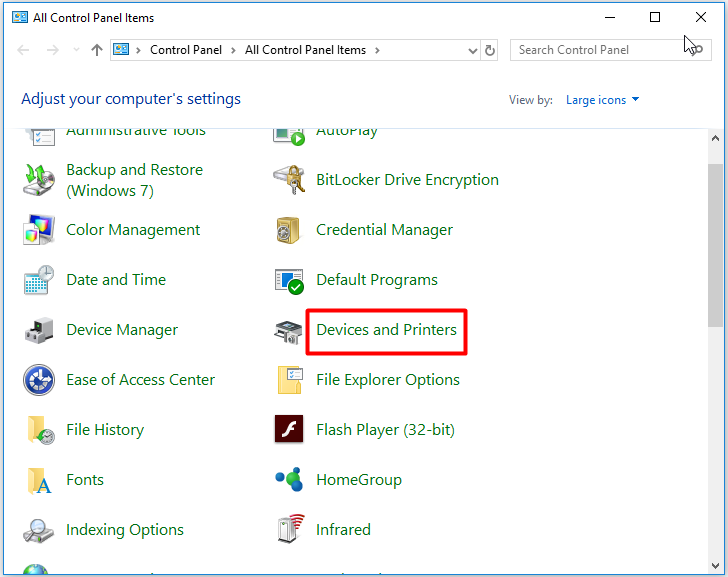The image size is (728, 577).
Task: Open File Explorer Options link
Action: (388, 380)
